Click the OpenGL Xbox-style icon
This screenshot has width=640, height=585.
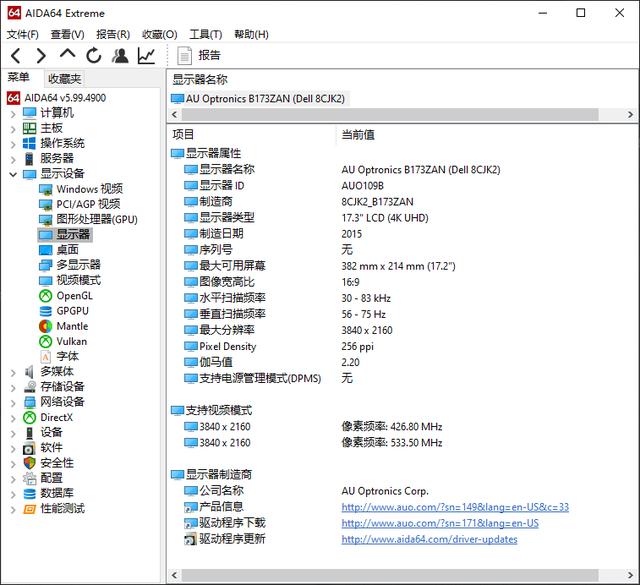(45, 296)
